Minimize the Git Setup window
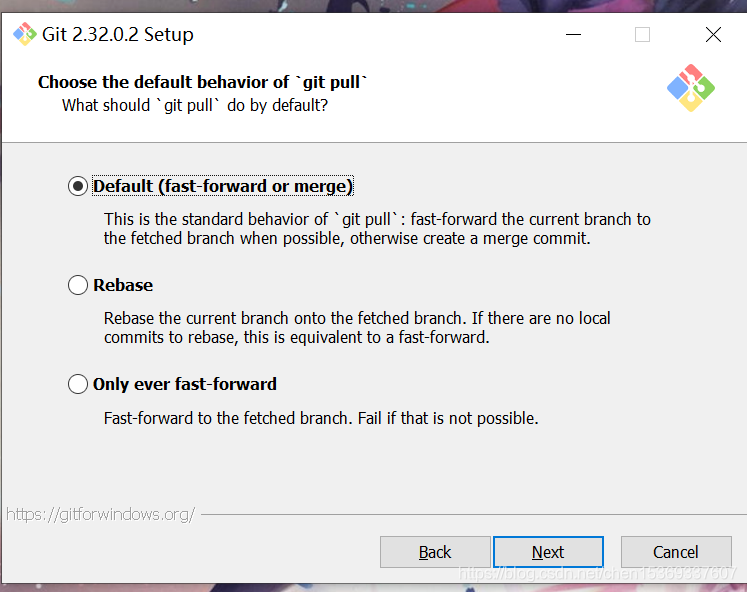747x592 pixels. 572,35
